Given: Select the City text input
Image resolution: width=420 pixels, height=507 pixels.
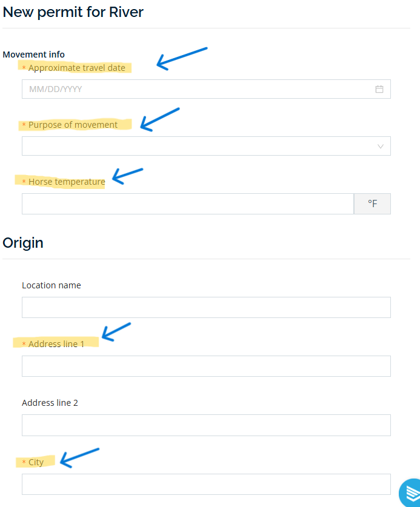Looking at the screenshot, I should [206, 483].
